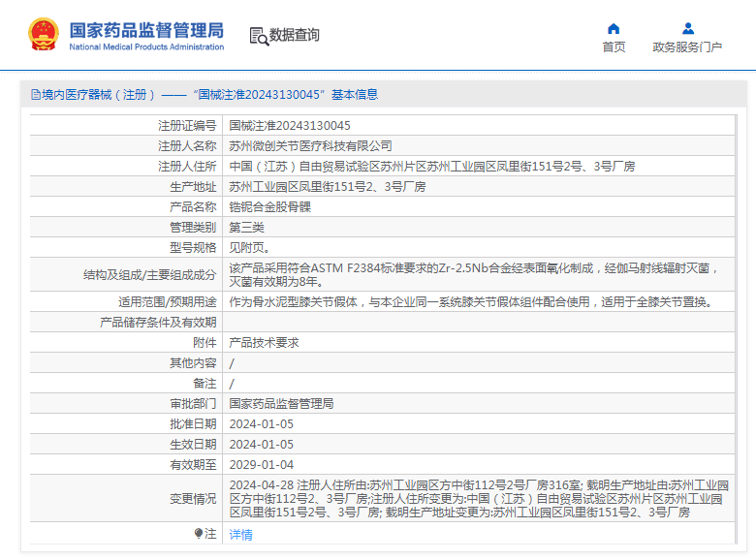This screenshot has height=560, width=756.
Task: Select the 数据查询 heading text
Action: pos(295,36)
